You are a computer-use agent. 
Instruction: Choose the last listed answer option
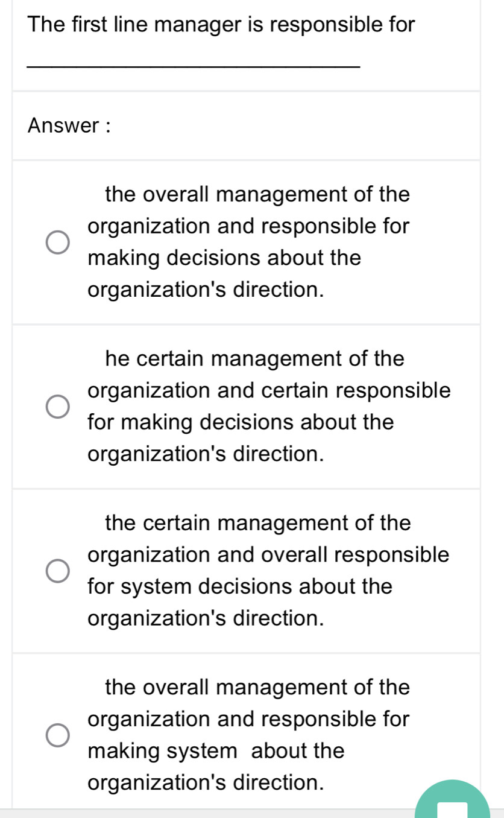coord(248,735)
